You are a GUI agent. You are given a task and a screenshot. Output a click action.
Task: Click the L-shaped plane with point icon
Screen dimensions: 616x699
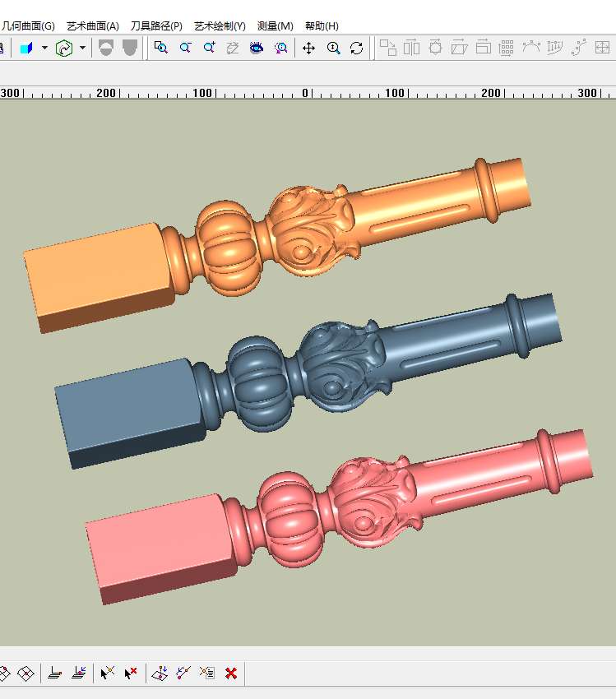click(55, 673)
